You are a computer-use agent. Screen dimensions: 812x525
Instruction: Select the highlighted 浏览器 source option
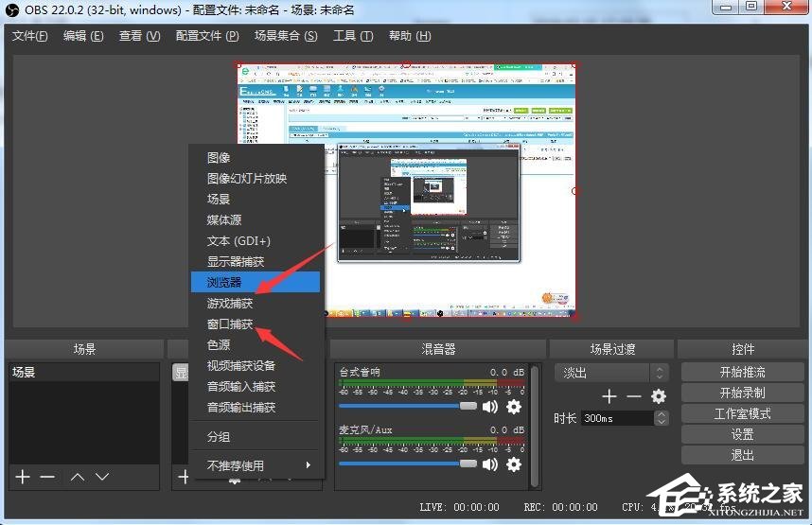[256, 282]
